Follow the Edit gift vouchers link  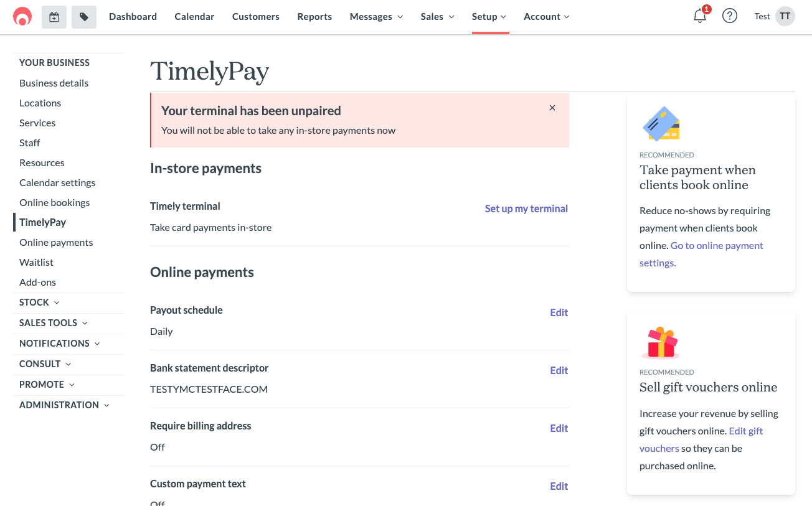tap(701, 439)
